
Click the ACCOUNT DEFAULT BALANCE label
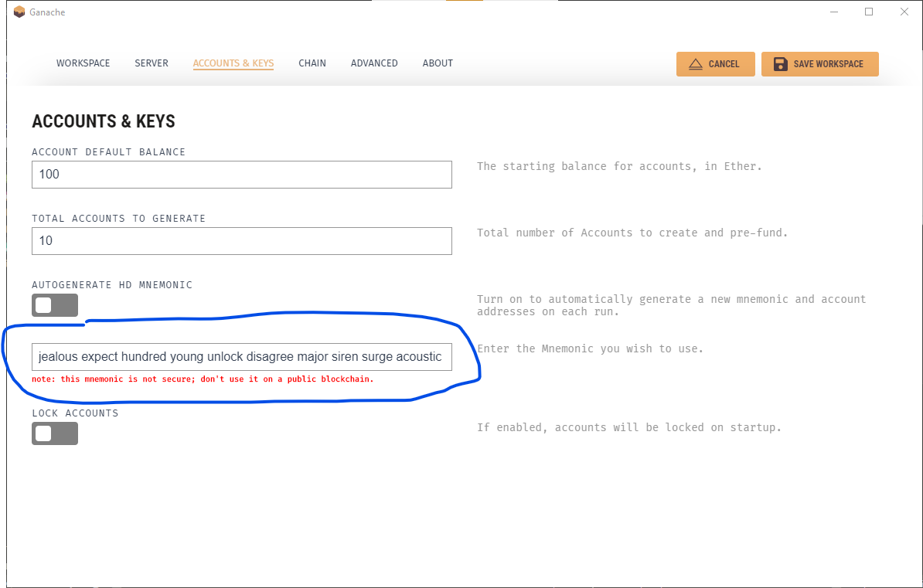click(108, 152)
